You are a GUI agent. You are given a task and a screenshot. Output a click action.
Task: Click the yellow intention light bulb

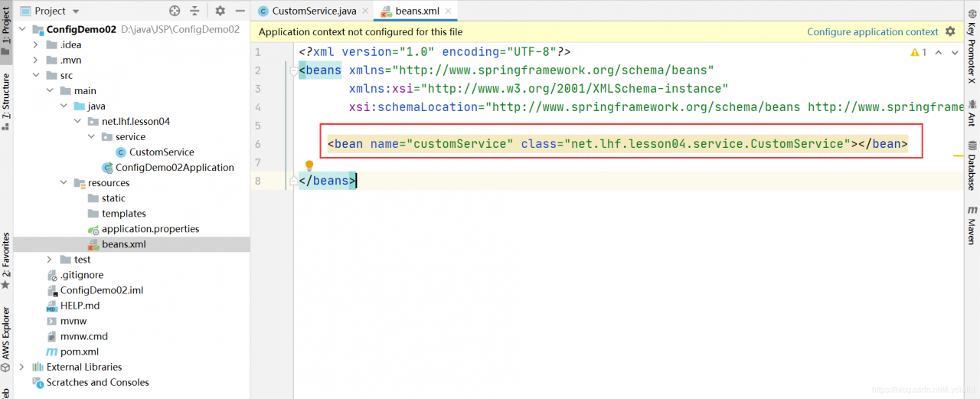point(309,165)
